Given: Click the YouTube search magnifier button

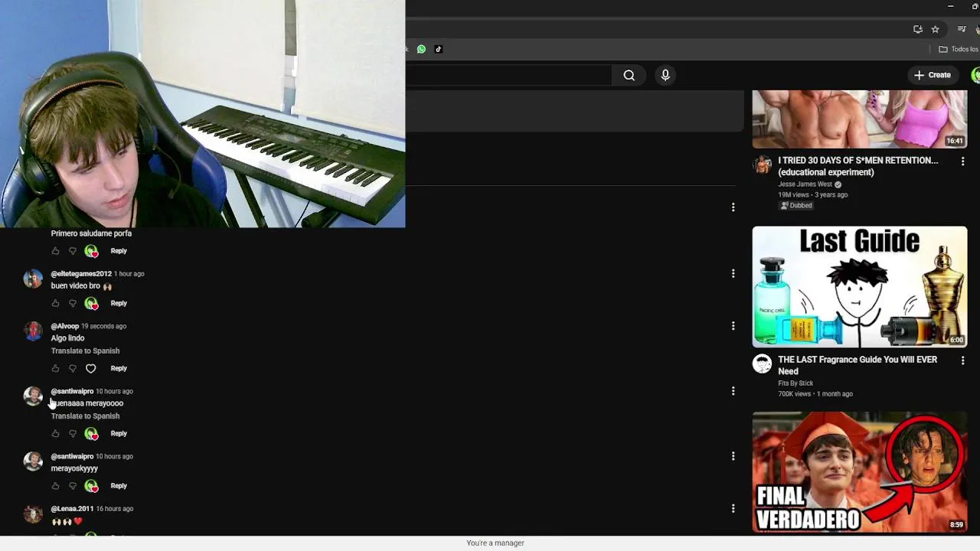Looking at the screenshot, I should [x=629, y=75].
